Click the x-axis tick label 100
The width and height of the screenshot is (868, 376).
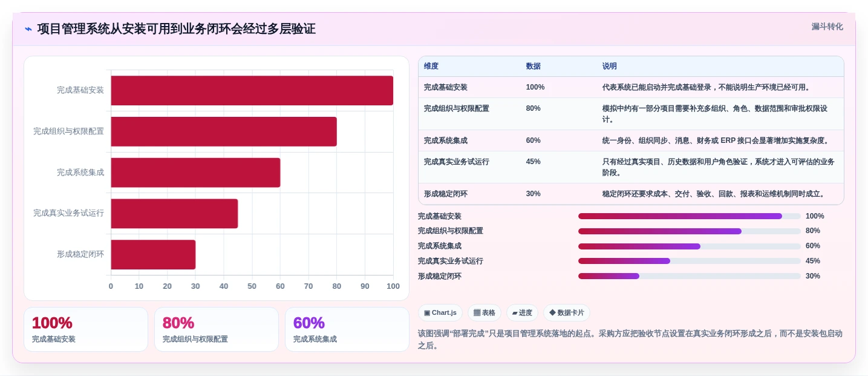[393, 286]
